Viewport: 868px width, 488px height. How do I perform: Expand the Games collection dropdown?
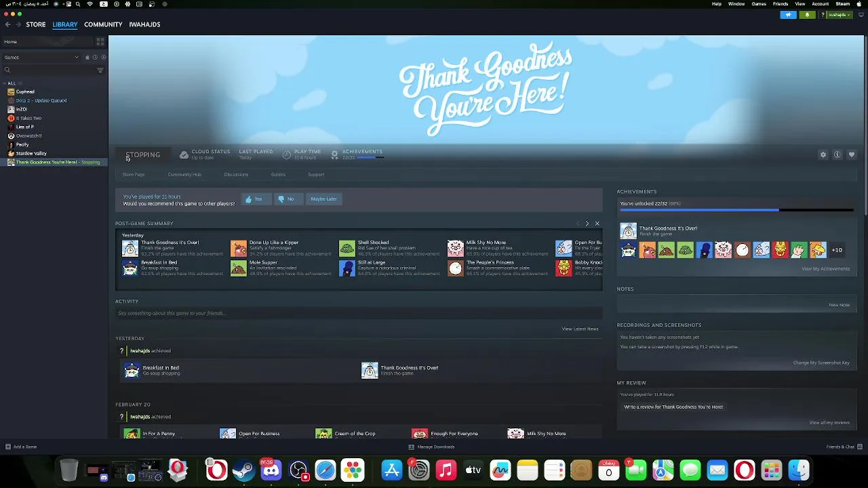(x=41, y=58)
